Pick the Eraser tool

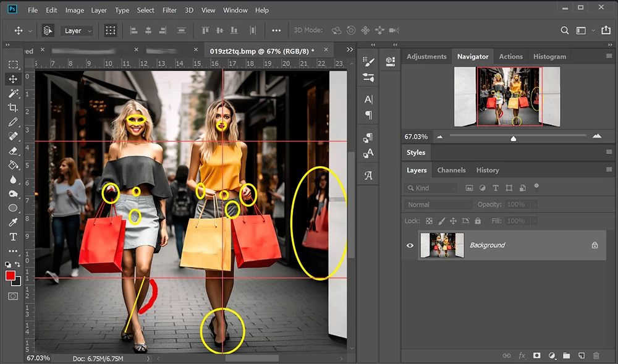point(13,151)
